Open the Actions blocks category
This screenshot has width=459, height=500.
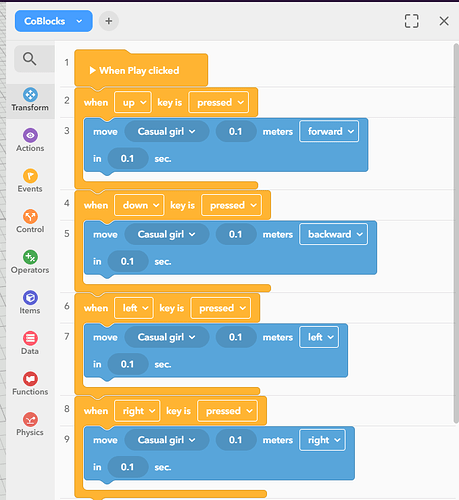(30, 141)
